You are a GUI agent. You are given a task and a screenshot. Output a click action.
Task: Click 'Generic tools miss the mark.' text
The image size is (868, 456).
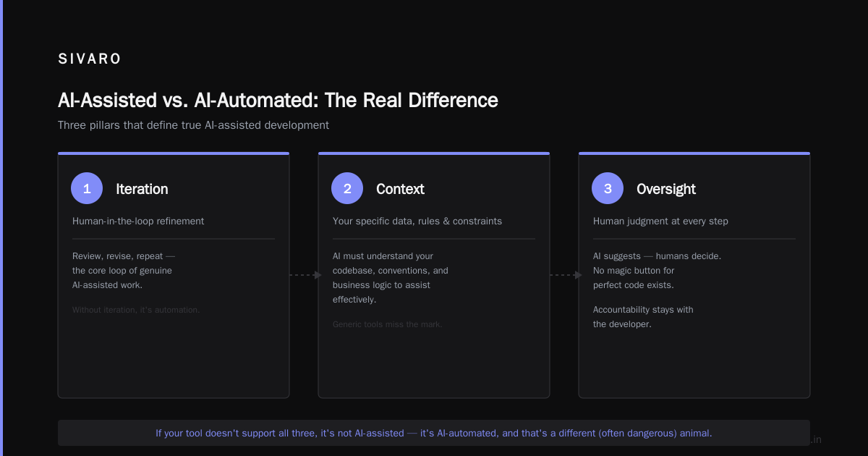click(x=388, y=324)
